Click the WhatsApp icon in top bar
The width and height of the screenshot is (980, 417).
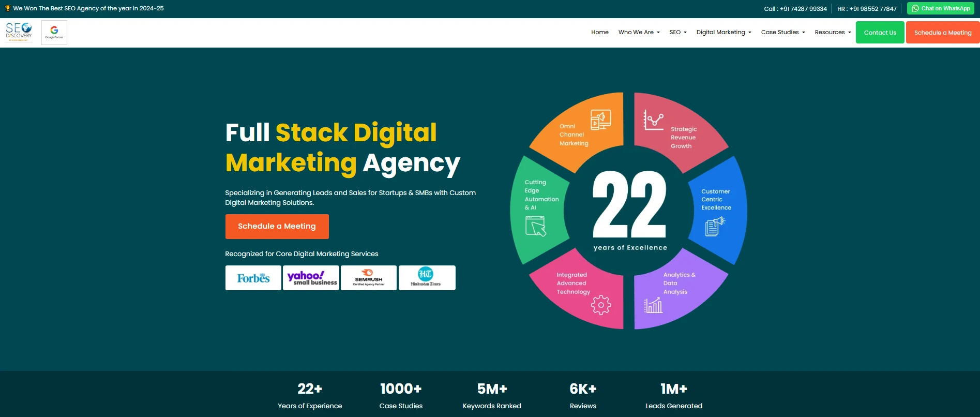click(915, 8)
